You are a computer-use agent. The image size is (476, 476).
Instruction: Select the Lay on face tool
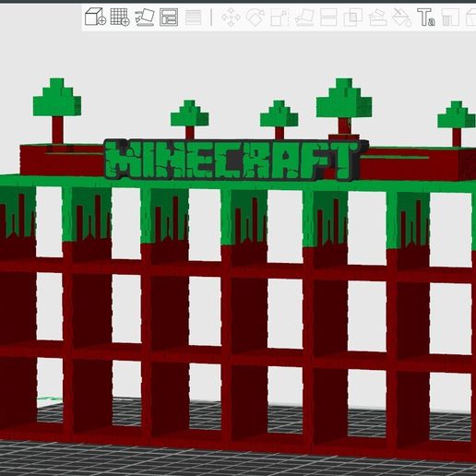pyautogui.click(x=304, y=18)
